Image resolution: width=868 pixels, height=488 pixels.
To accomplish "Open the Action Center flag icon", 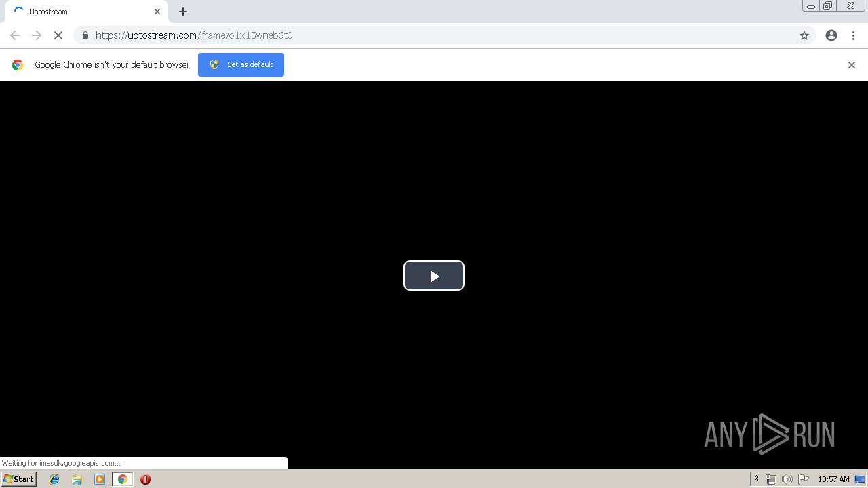I will pyautogui.click(x=804, y=479).
